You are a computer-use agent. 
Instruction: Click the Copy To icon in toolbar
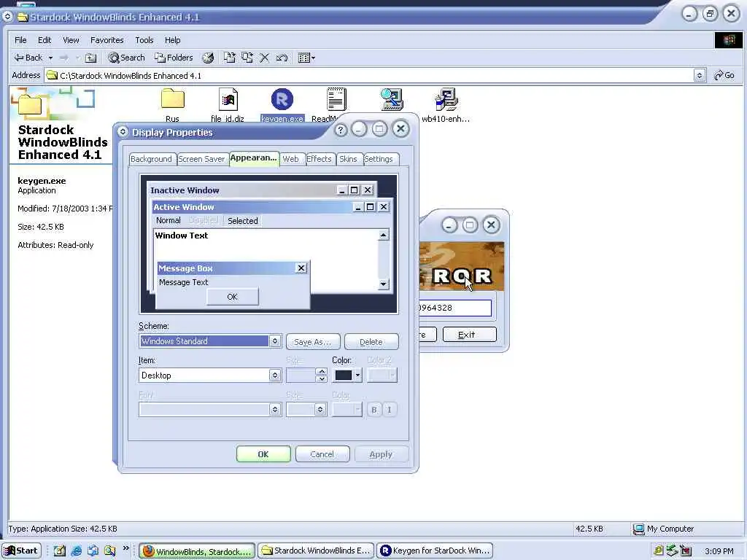[x=247, y=58]
